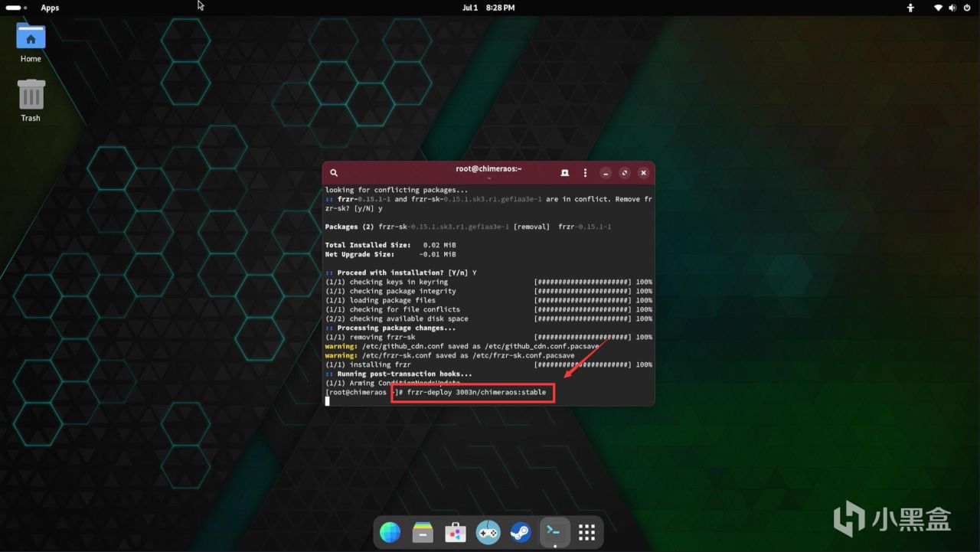980x552 pixels.
Task: Click the "Packages (2)" line in the terminal
Action: coord(468,227)
